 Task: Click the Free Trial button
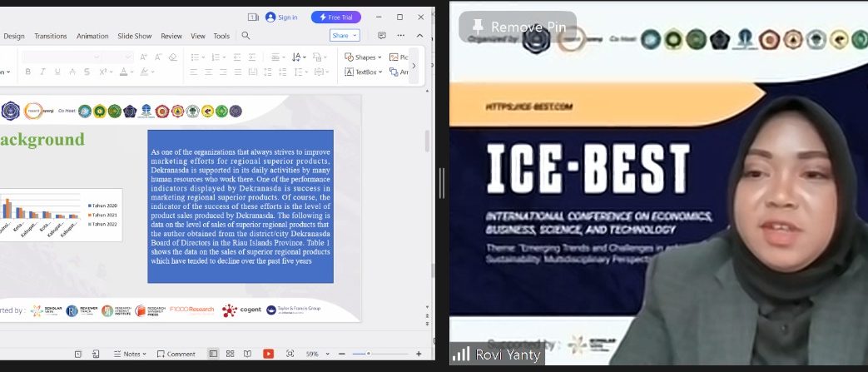point(336,17)
